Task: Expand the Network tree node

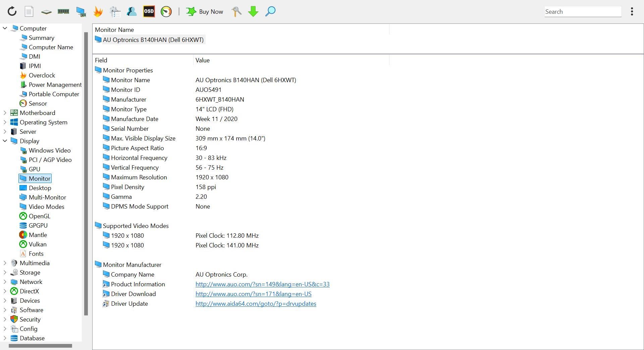Action: [5, 282]
